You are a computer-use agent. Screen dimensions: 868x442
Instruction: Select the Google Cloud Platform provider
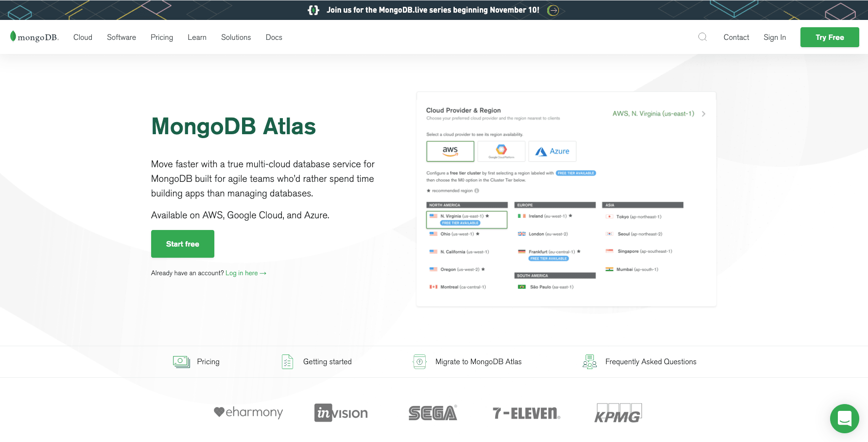[501, 151]
